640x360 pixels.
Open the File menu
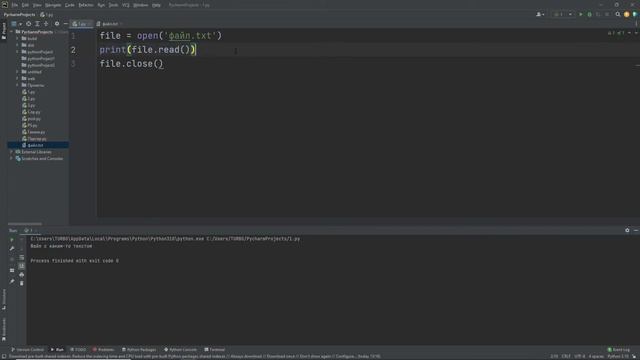[15, 5]
